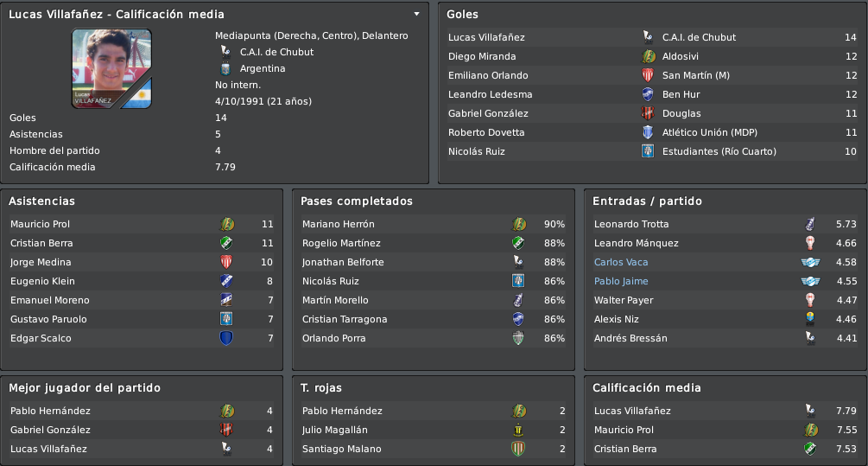Click blue shield badge beside Edgar Scalco
The width and height of the screenshot is (868, 466).
coord(226,338)
